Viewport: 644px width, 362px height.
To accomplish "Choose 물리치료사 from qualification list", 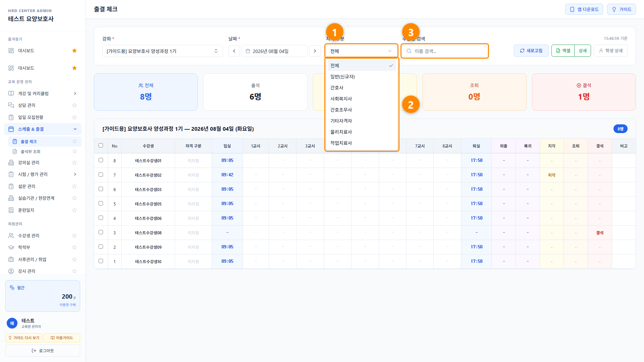I will point(362,132).
